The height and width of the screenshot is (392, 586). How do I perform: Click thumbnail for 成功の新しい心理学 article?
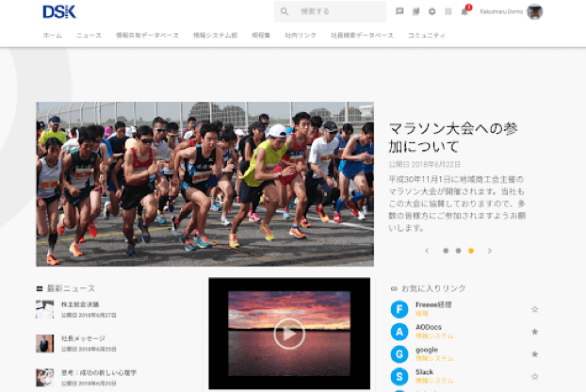click(45, 378)
